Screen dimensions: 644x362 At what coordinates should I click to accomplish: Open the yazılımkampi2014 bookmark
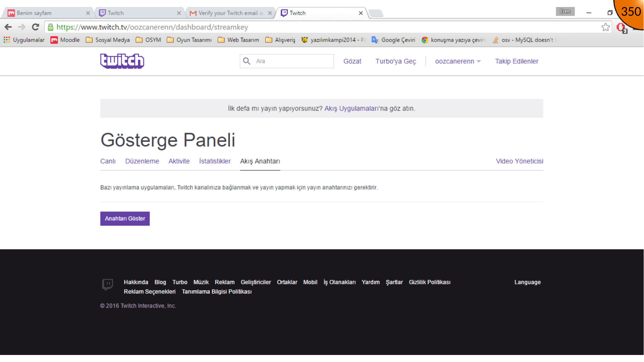(x=333, y=40)
